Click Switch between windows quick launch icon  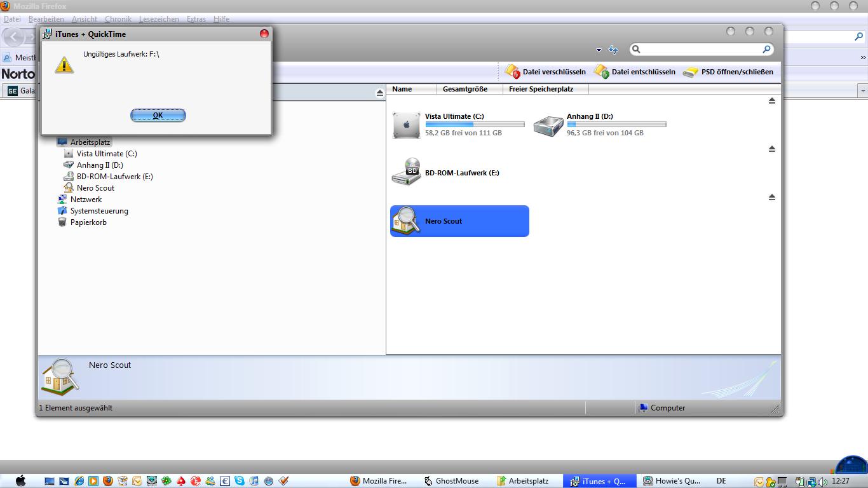point(64,481)
